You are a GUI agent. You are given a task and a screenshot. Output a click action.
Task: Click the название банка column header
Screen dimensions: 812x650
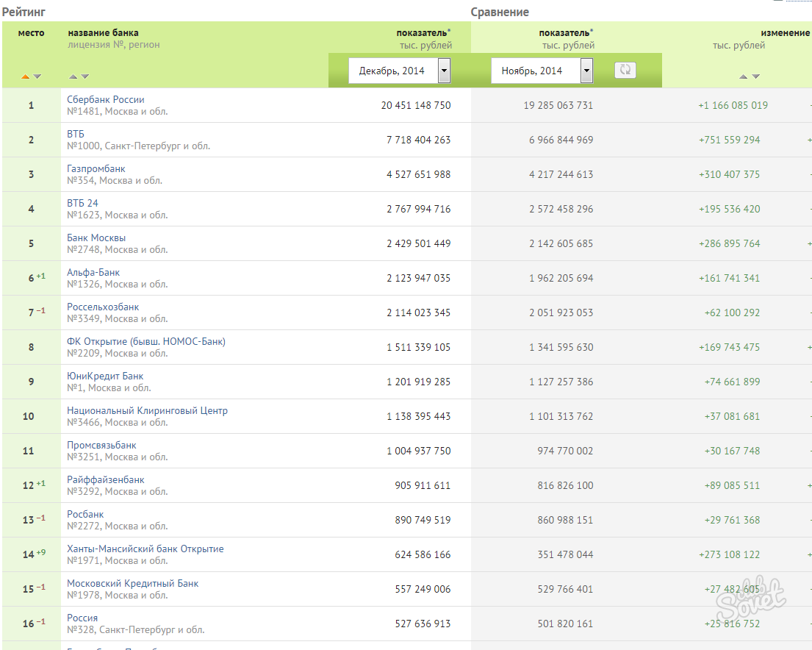pos(103,33)
